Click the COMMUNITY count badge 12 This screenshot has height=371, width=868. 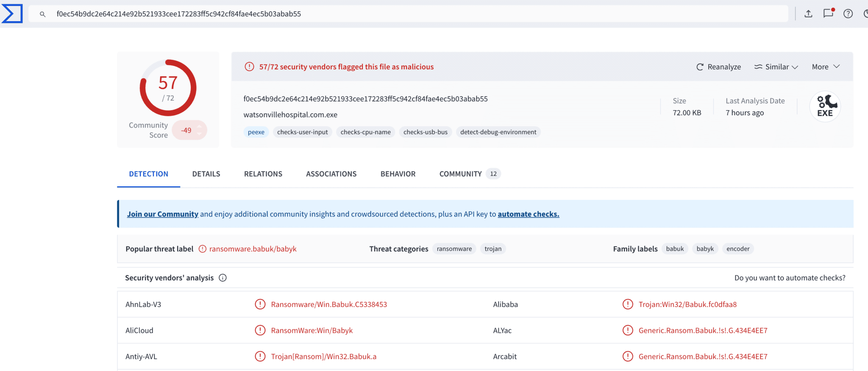click(493, 174)
